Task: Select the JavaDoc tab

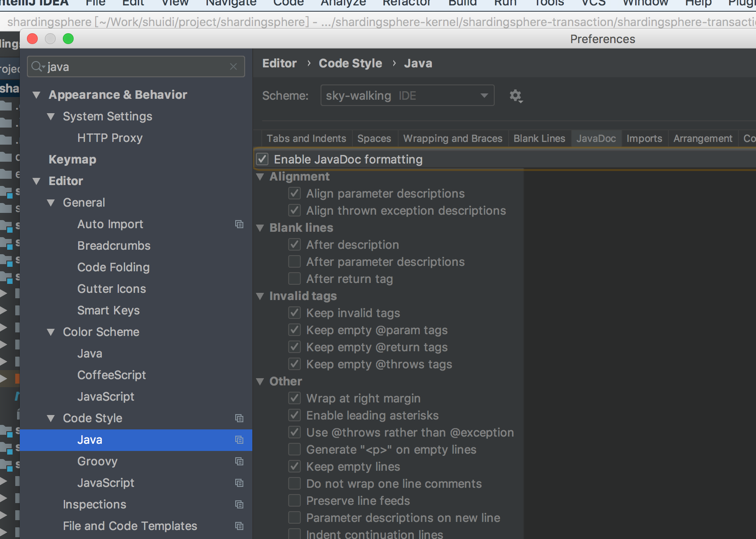Action: click(x=596, y=138)
